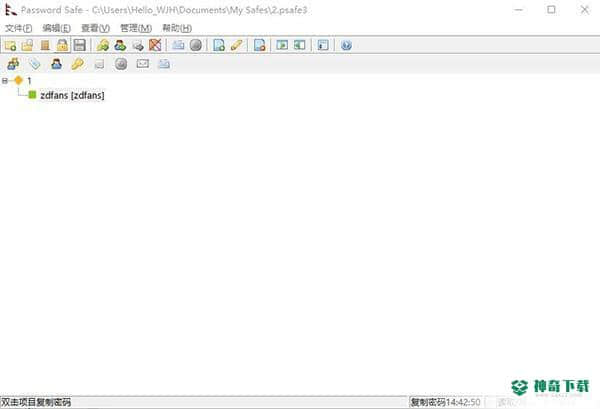The image size is (600, 409).
Task: Minimize the Password Safe window
Action: [x=518, y=10]
